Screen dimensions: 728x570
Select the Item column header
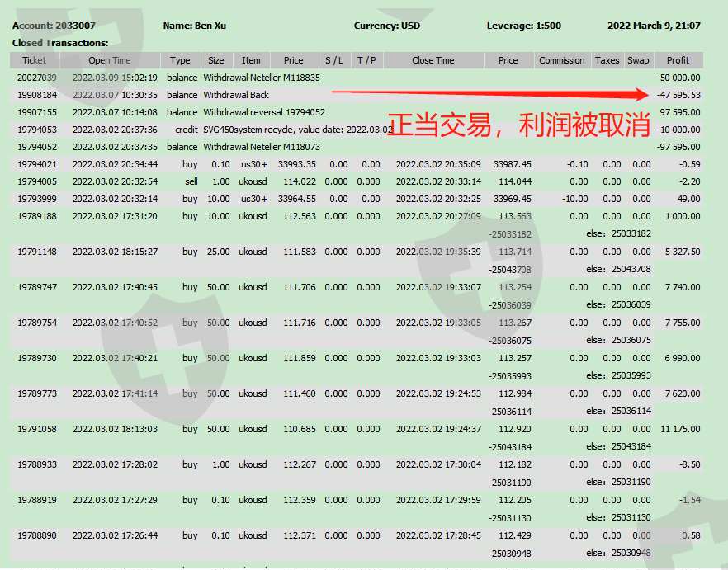[x=251, y=60]
